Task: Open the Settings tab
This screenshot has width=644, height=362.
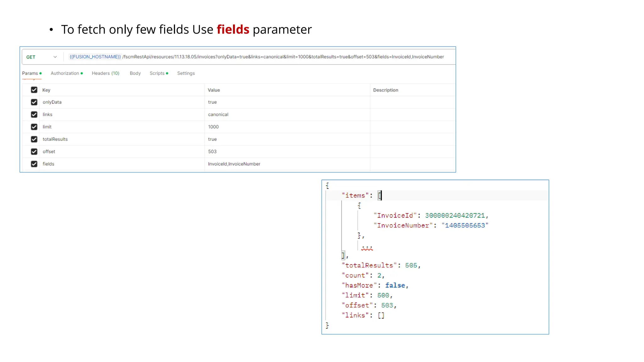Action: pos(186,73)
